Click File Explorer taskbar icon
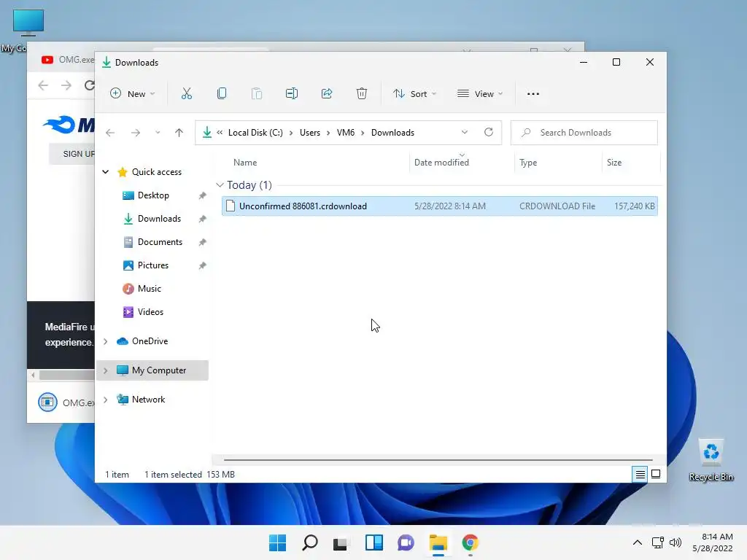Screen dimensions: 747x560 pos(438,542)
